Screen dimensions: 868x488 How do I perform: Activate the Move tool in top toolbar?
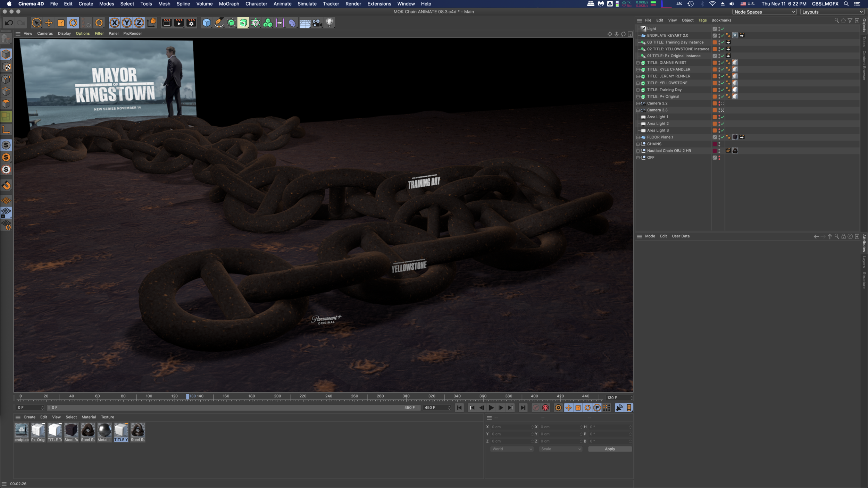click(x=49, y=23)
